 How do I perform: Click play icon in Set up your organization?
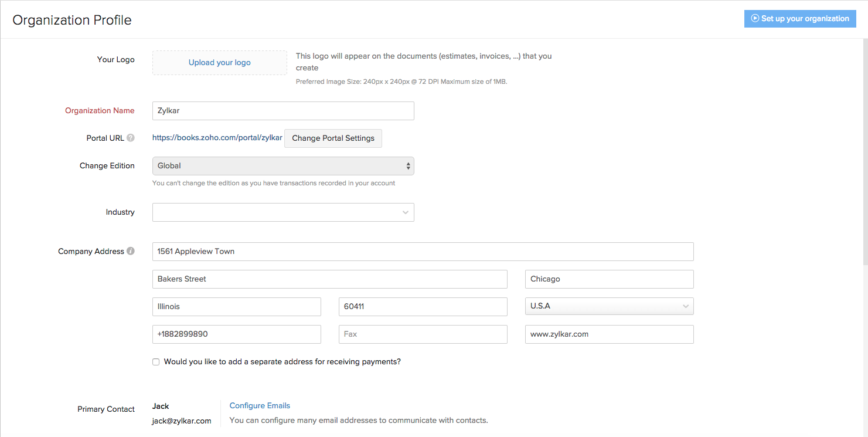pyautogui.click(x=755, y=19)
